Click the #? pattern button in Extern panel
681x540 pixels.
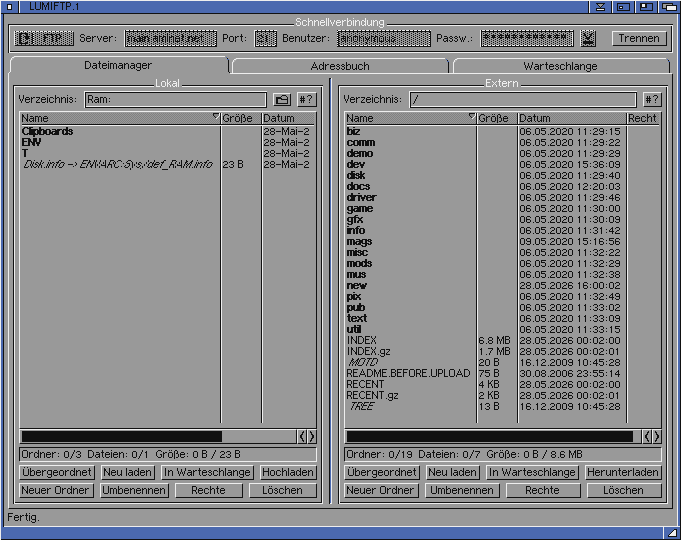[x=652, y=99]
